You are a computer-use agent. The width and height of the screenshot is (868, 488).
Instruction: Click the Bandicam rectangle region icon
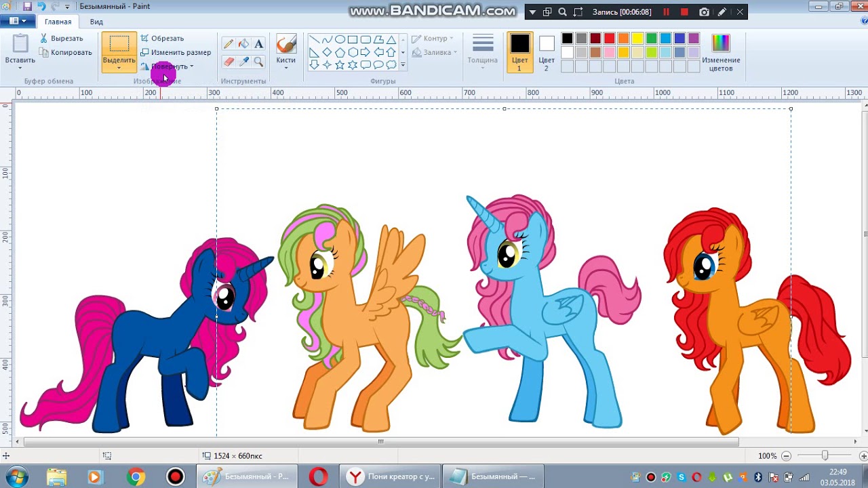(x=578, y=12)
